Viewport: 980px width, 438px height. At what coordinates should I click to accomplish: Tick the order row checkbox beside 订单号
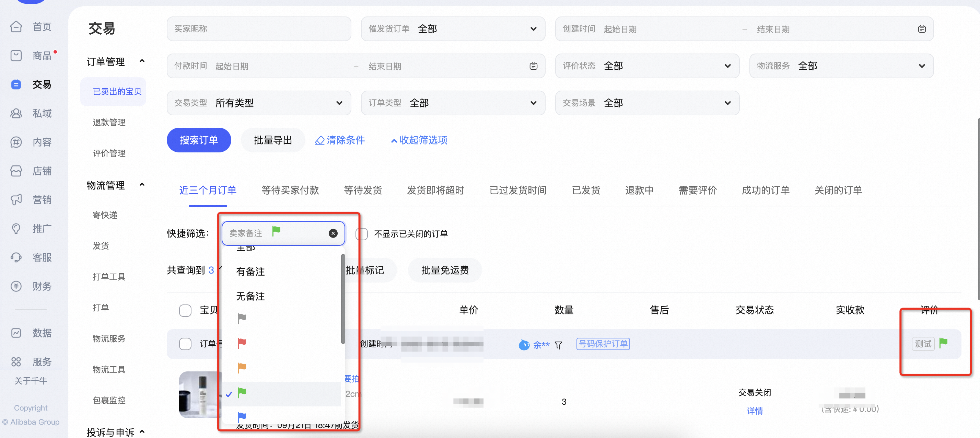tap(185, 344)
